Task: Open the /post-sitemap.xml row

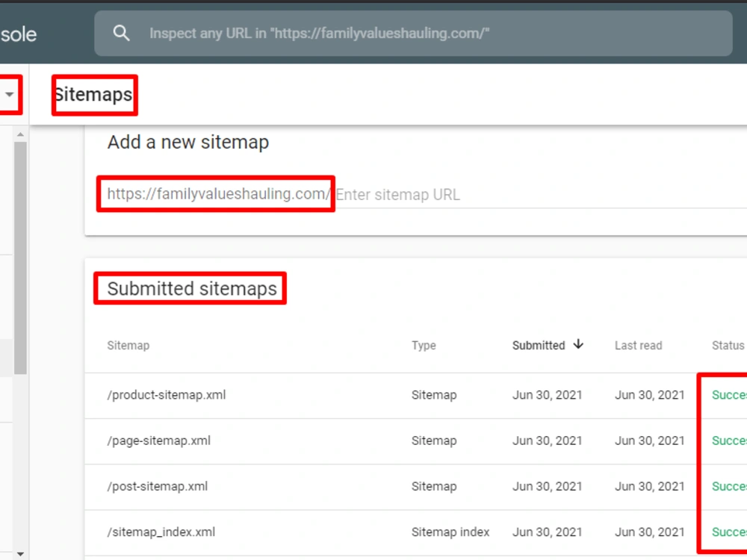Action: pyautogui.click(x=416, y=487)
